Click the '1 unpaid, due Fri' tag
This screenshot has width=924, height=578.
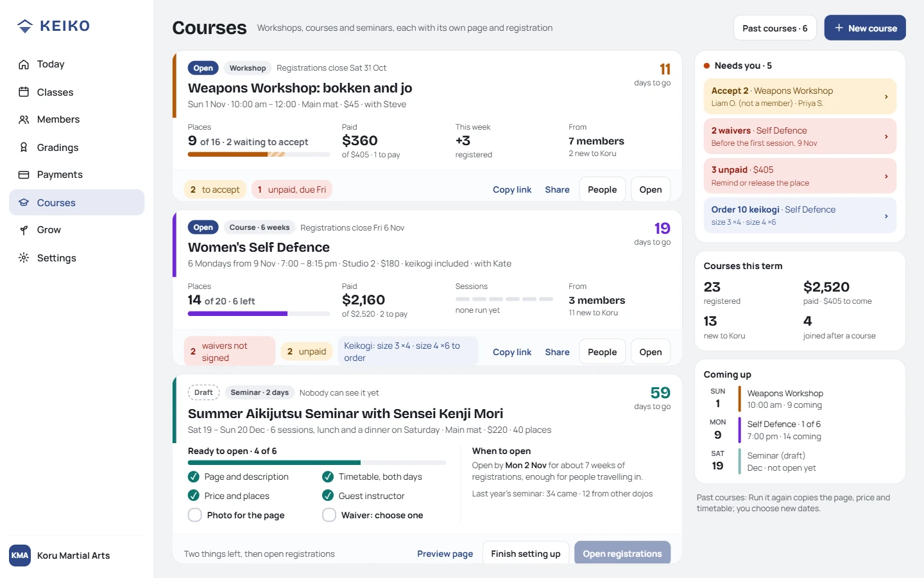(x=291, y=189)
